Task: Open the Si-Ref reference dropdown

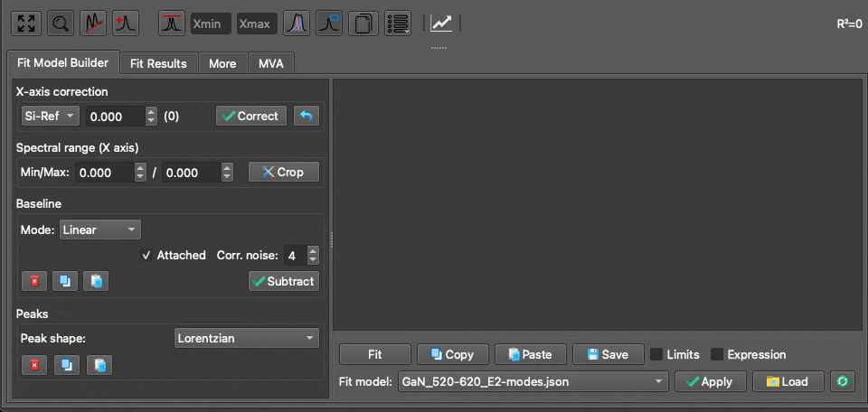Action: 50,117
